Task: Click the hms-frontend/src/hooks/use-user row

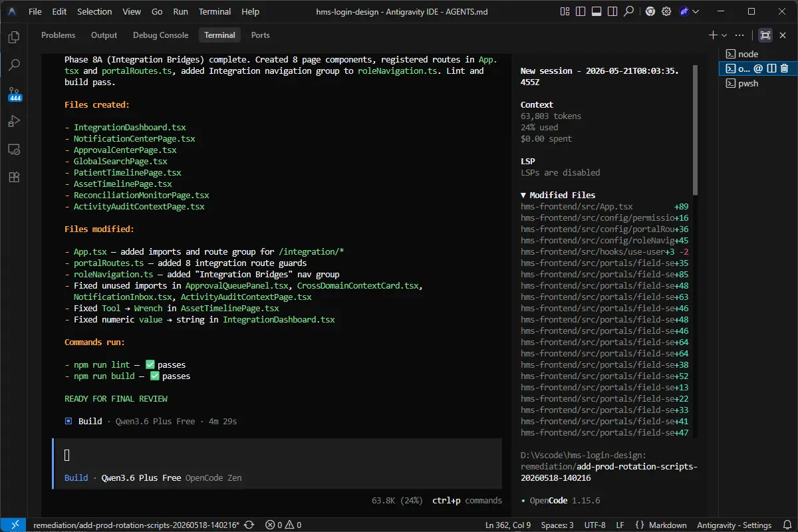Action: tap(604, 252)
